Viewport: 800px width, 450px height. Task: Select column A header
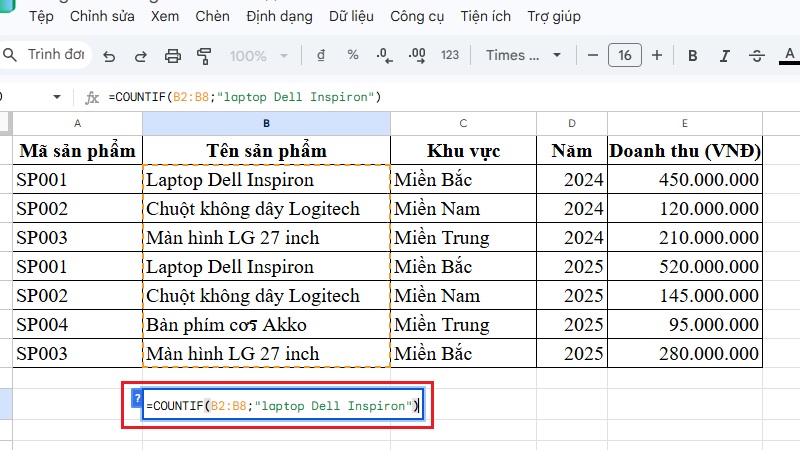click(78, 123)
